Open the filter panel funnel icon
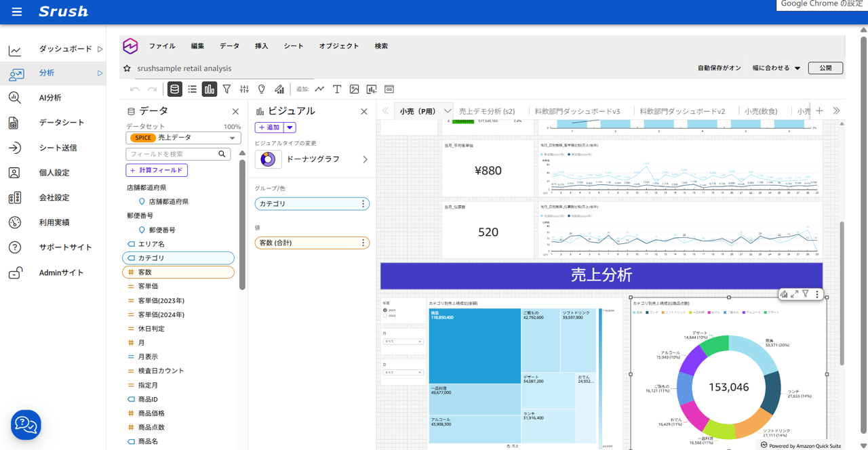The image size is (868, 450). (x=226, y=89)
